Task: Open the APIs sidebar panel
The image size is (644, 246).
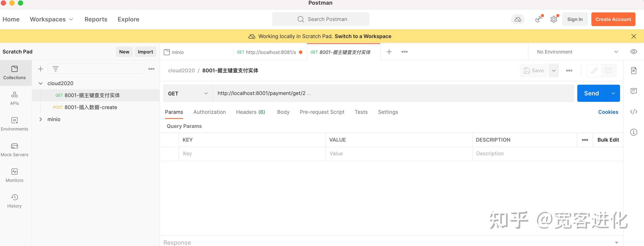Action: click(15, 98)
